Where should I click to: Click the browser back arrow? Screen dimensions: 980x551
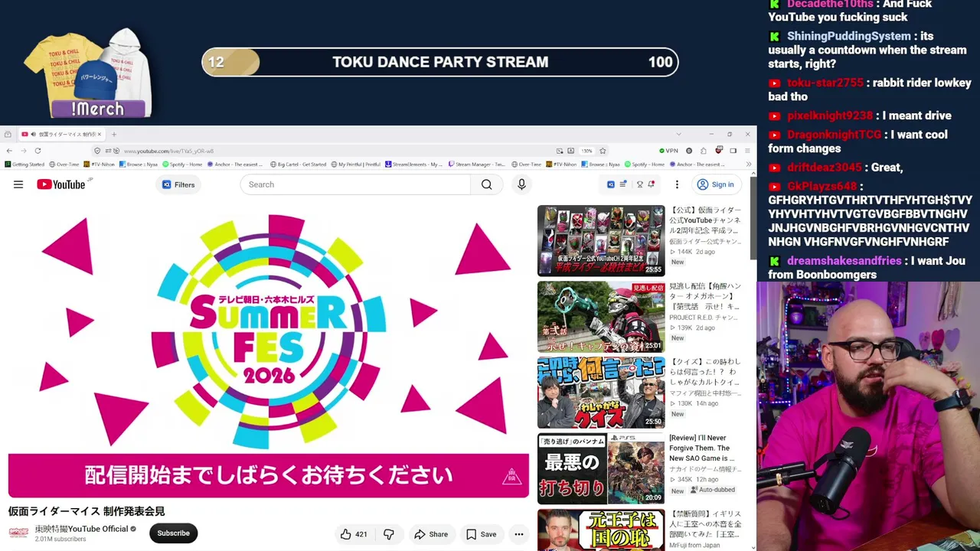pos(9,151)
